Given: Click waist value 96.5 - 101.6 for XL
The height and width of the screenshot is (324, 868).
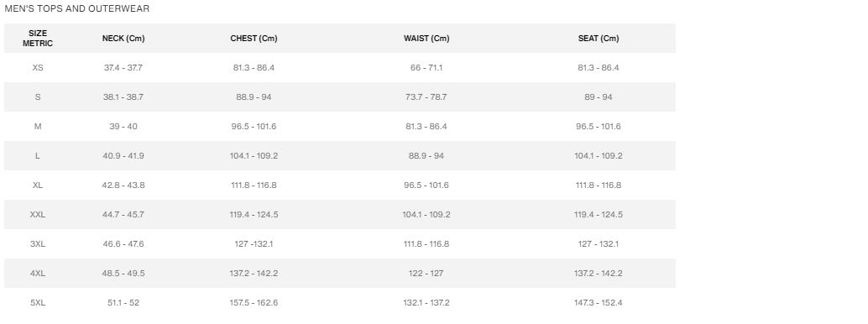Looking at the screenshot, I should click(x=426, y=185).
